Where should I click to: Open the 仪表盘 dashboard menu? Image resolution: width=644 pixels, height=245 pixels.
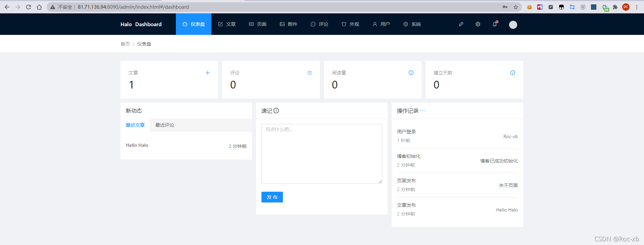click(x=194, y=24)
